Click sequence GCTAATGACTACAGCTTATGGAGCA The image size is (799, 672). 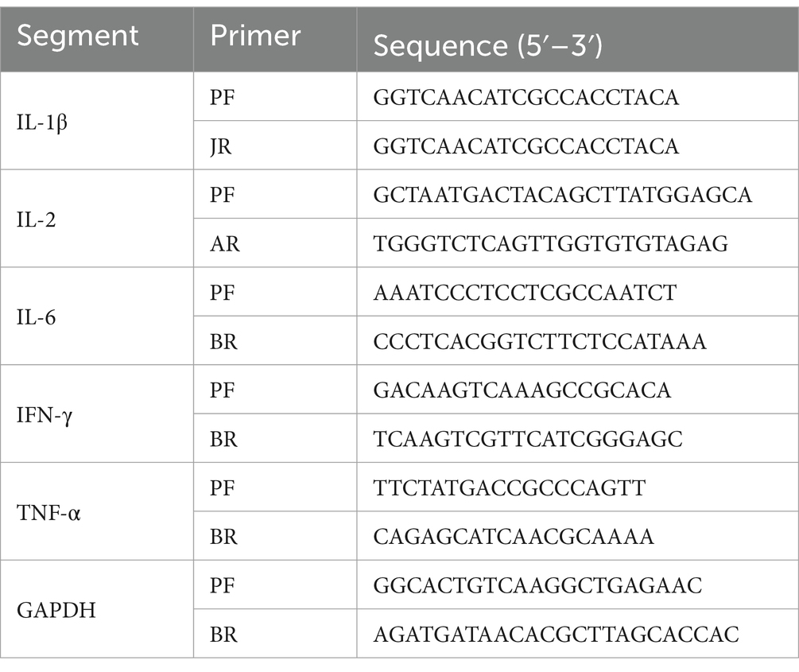click(x=563, y=195)
